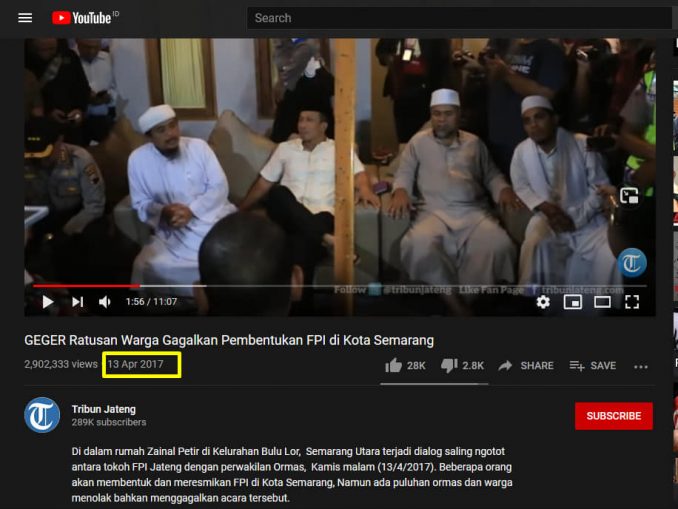
Task: Open more actions three-dot menu
Action: tap(640, 367)
